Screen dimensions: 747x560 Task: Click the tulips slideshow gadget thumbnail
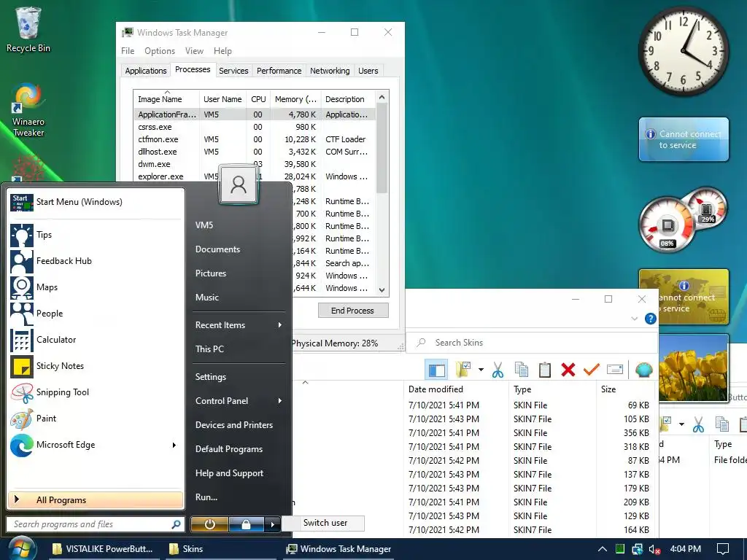tap(694, 368)
